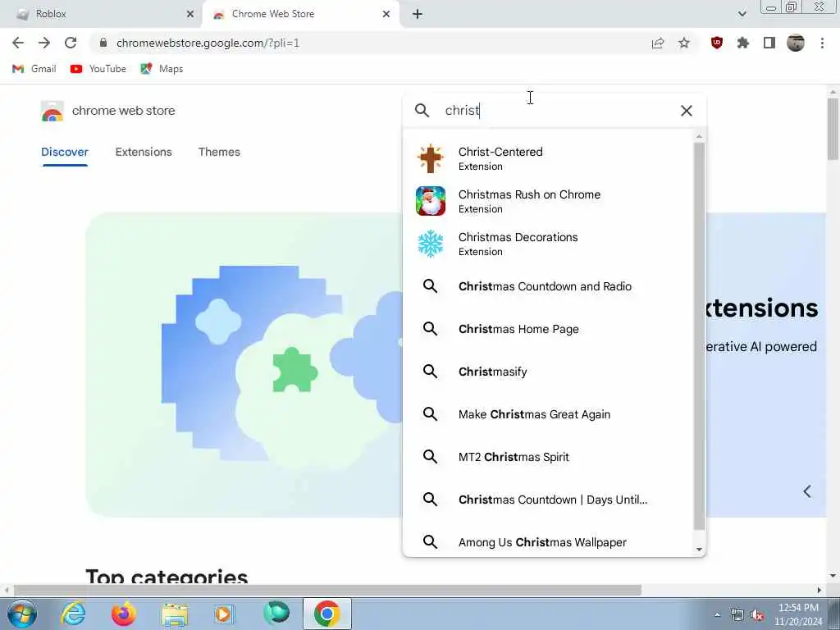The height and width of the screenshot is (630, 840).
Task: Go back with the browser back arrow
Action: click(18, 43)
